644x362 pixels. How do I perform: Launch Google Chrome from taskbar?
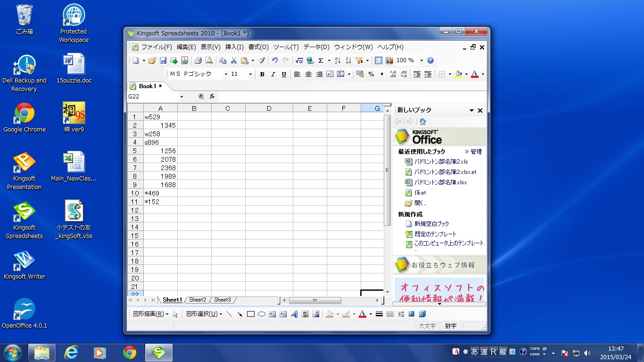(130, 353)
